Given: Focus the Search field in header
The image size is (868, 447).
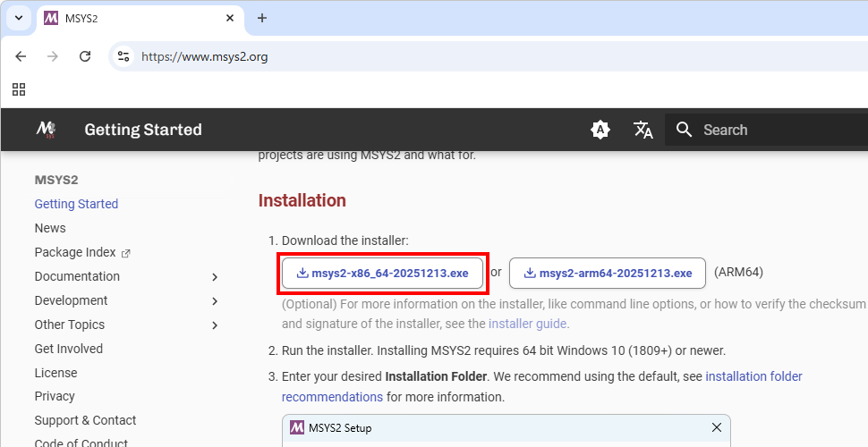Looking at the screenshot, I should click(766, 130).
